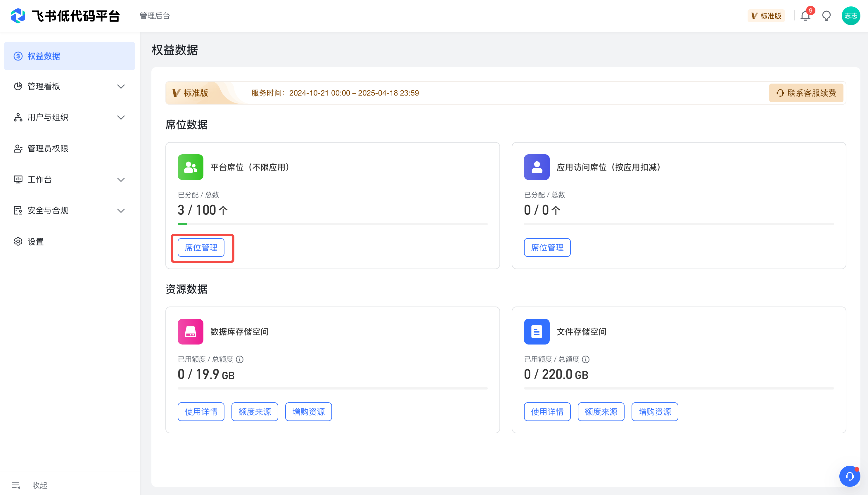Click the 工作台 monitor icon
The width and height of the screenshot is (868, 495).
coord(18,179)
